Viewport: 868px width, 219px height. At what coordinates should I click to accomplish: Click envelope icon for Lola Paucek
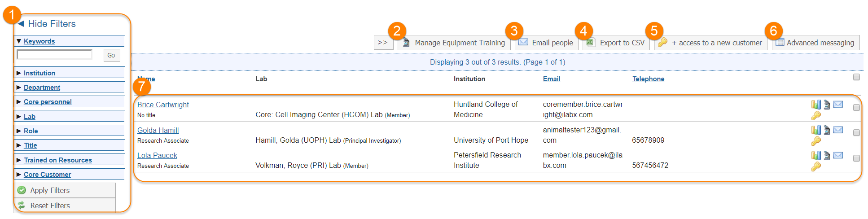tap(838, 155)
